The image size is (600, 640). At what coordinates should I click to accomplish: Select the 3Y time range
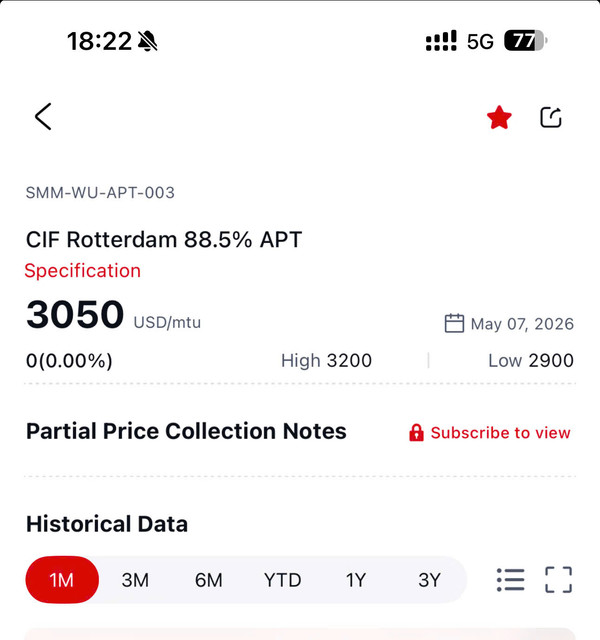point(429,580)
